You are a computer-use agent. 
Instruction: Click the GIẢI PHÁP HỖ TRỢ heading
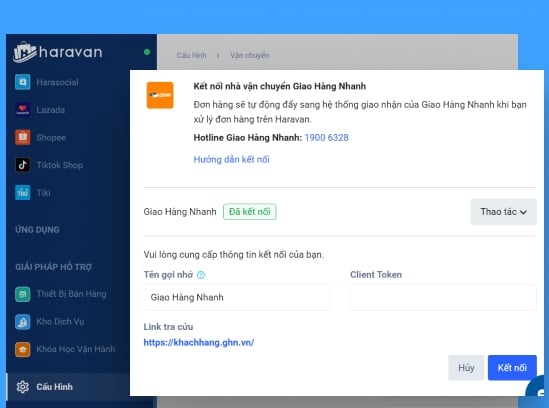click(54, 267)
